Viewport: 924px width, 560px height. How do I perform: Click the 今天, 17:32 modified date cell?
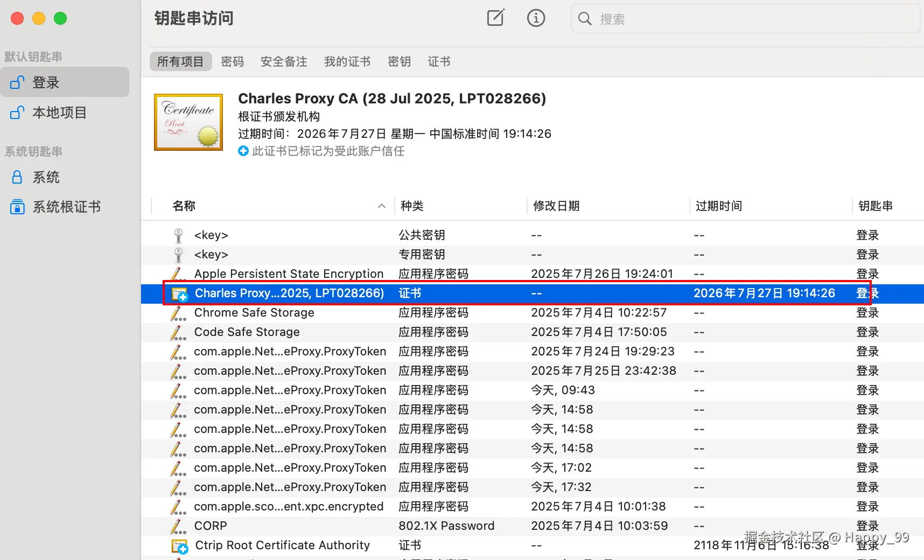(x=561, y=487)
